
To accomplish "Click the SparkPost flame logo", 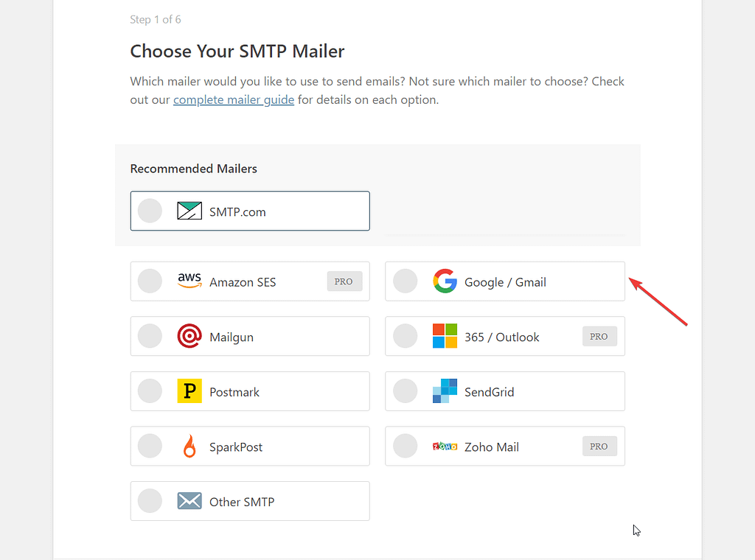I will (x=189, y=446).
